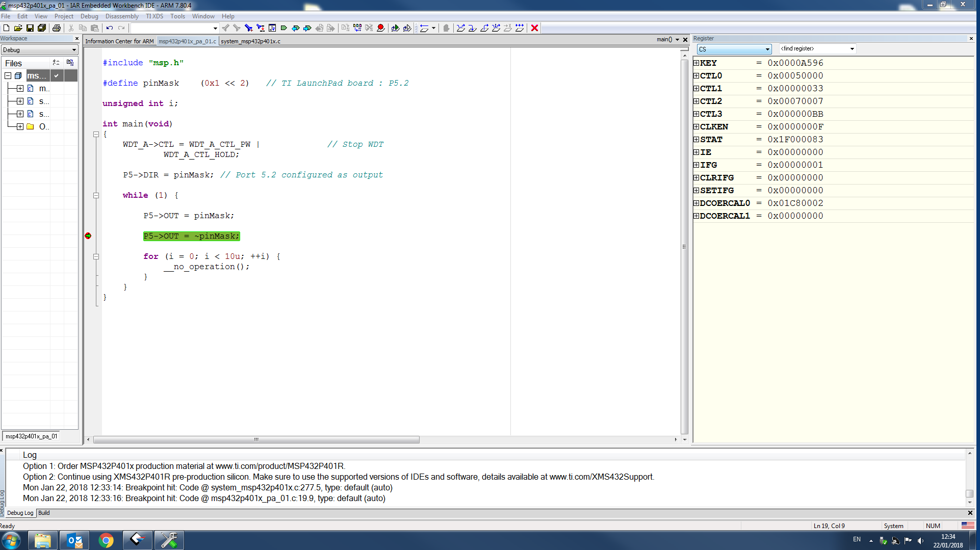The width and height of the screenshot is (980, 550).
Task: Expand the yellow Output folder node
Action: pyautogui.click(x=20, y=126)
